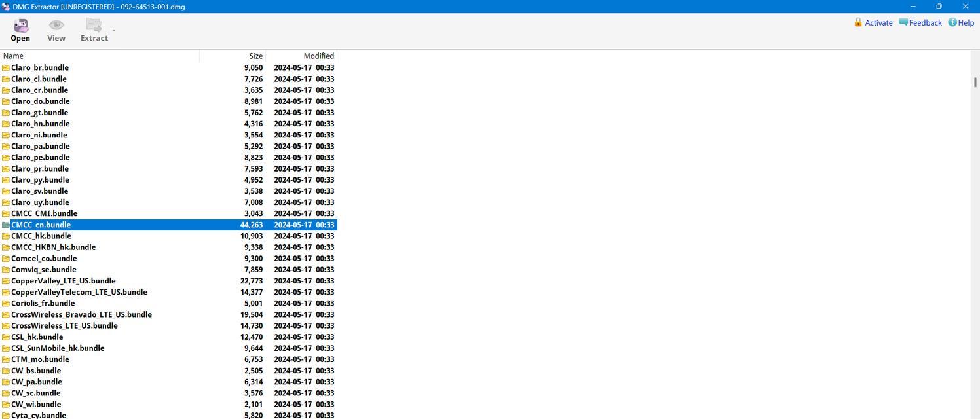Select folder icon of Claro_gt.bundle

click(x=6, y=113)
